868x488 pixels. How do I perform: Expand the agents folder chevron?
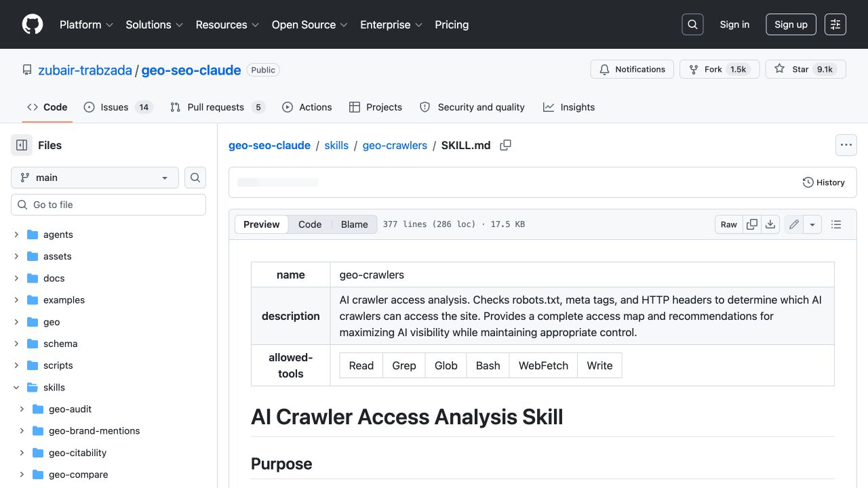(x=16, y=235)
